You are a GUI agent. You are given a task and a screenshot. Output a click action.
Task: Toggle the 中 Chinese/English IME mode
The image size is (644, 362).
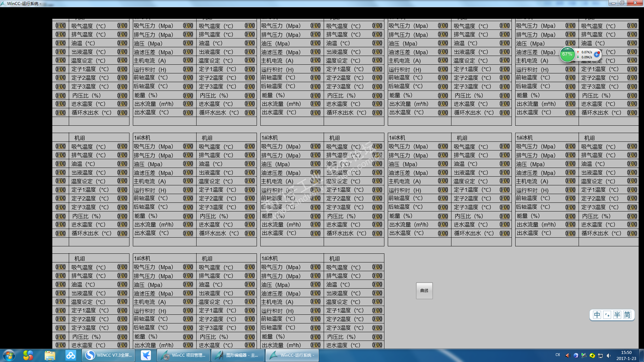tap(597, 315)
